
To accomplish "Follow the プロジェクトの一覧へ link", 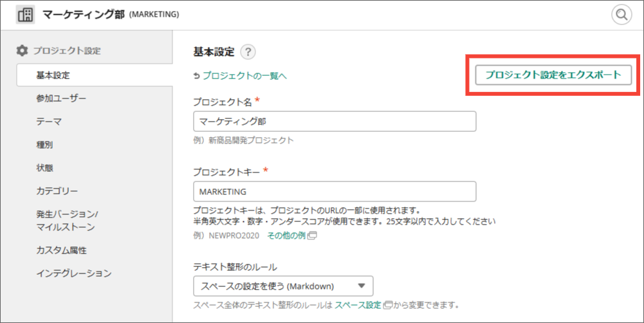I will tap(244, 76).
